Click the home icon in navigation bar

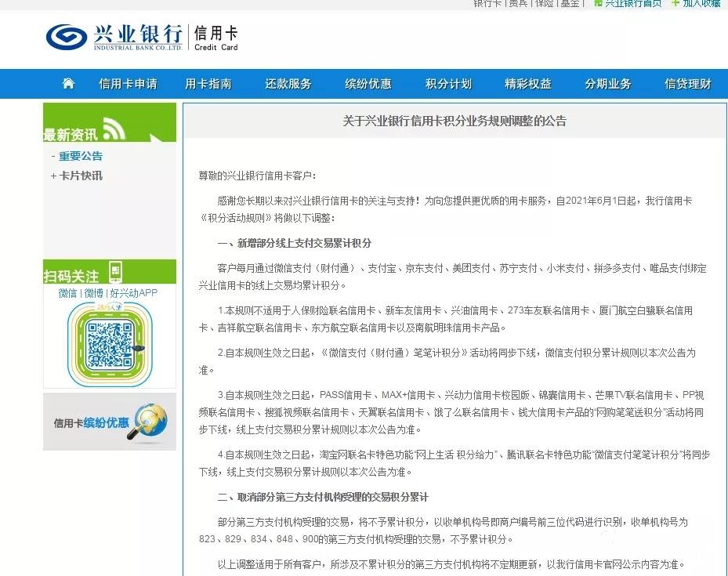[68, 84]
